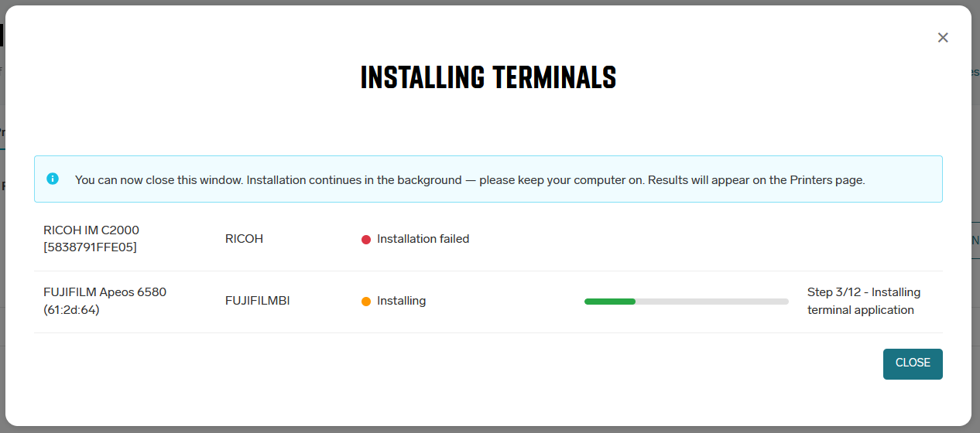Click the FUJIFILMBI vendor label
This screenshot has width=980, height=433.
257,302
